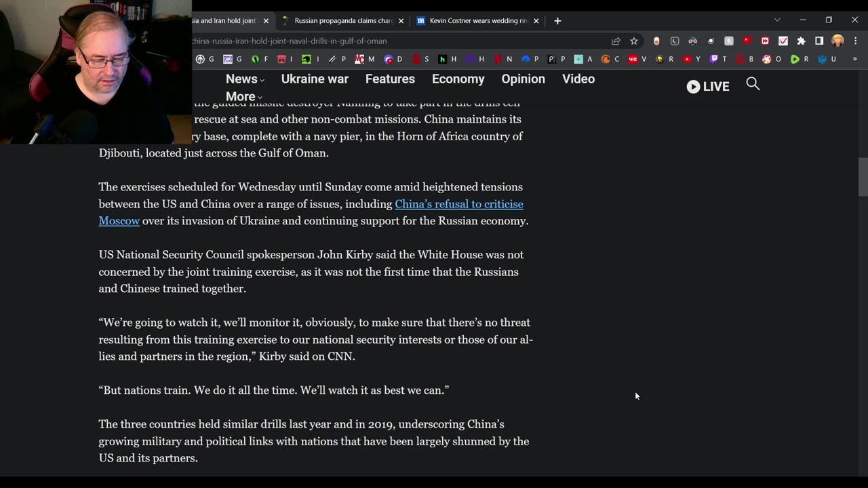The image size is (868, 488).
Task: Go to Opinion section
Action: (x=523, y=79)
